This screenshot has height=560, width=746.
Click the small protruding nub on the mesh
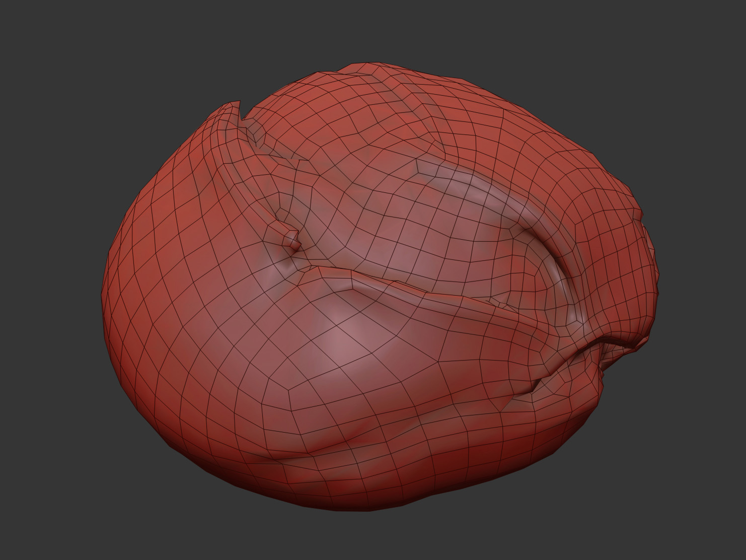pyautogui.click(x=291, y=239)
